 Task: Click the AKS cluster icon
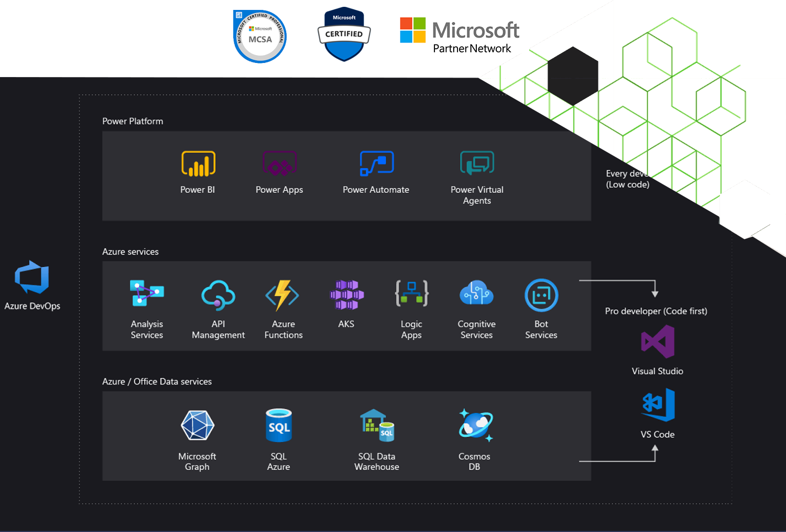[346, 295]
